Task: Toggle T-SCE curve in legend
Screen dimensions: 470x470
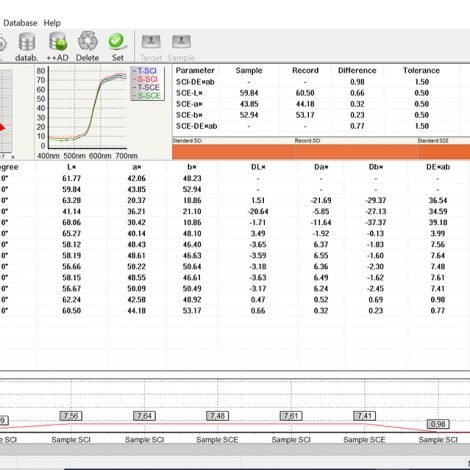Action: [147, 87]
